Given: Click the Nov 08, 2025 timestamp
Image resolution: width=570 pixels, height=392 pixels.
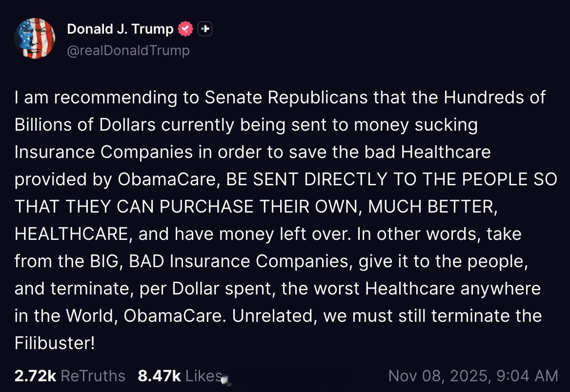Looking at the screenshot, I should click(472, 375).
